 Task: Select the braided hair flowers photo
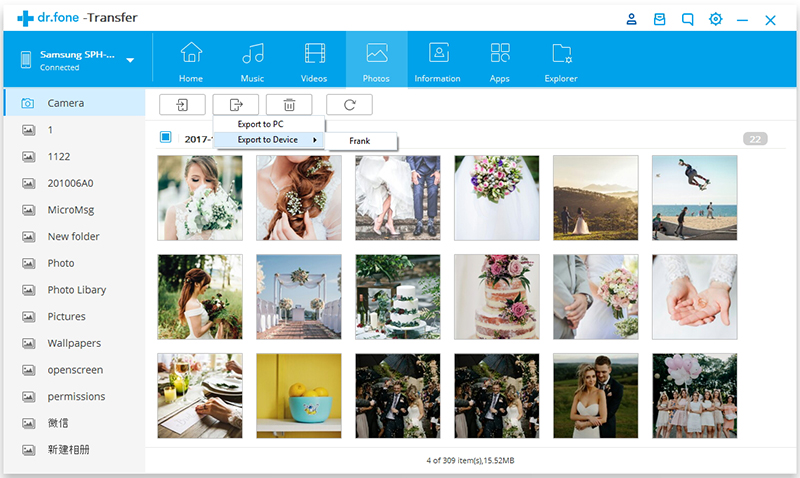[x=299, y=198]
